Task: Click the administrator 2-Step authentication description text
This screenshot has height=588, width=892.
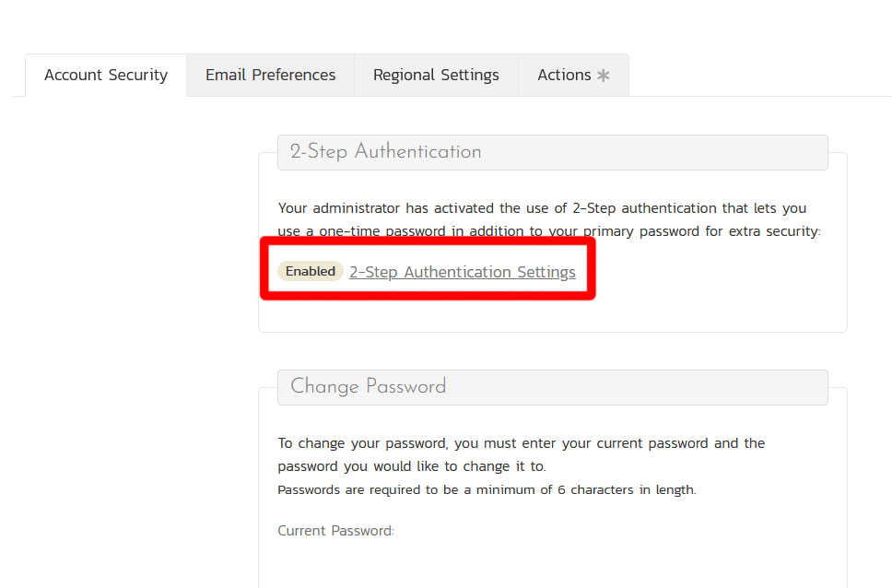Action: (x=548, y=219)
